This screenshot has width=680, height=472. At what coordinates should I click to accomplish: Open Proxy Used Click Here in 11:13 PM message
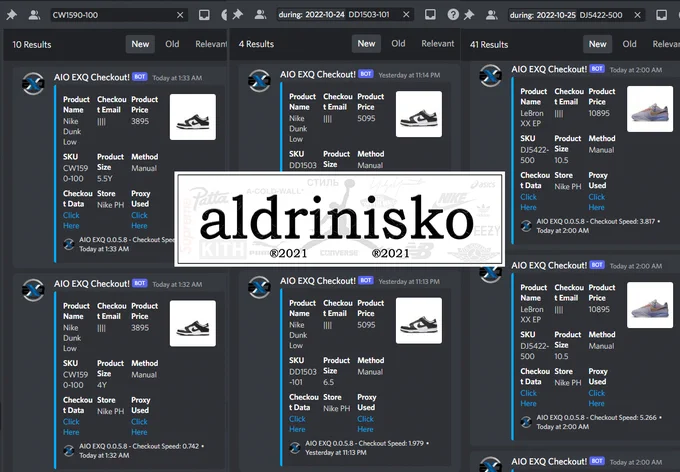pyautogui.click(x=365, y=424)
